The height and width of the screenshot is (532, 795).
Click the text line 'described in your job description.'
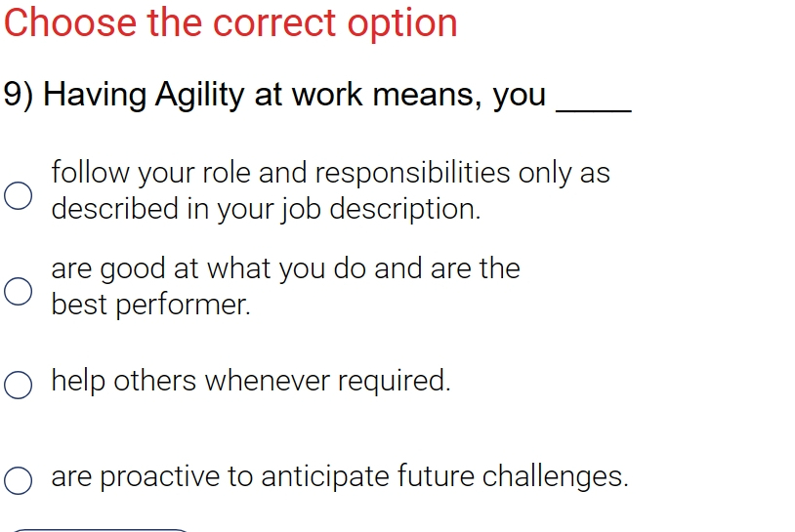tap(267, 209)
